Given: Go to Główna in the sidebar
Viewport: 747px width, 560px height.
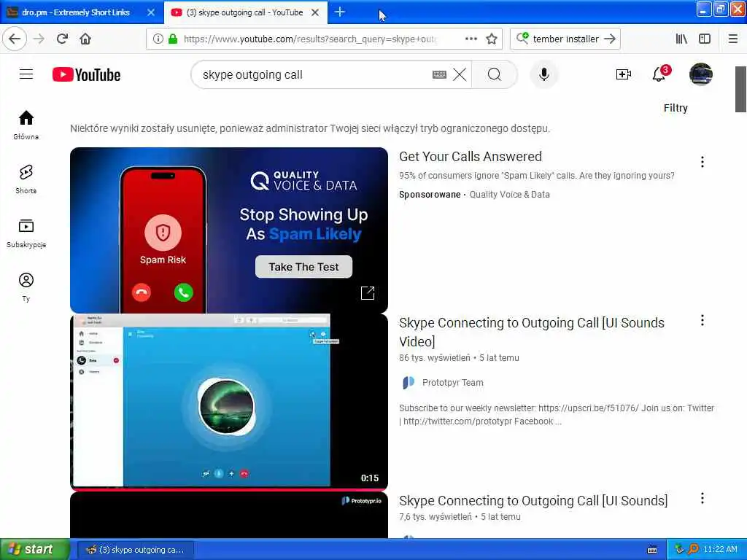Looking at the screenshot, I should 26,125.
